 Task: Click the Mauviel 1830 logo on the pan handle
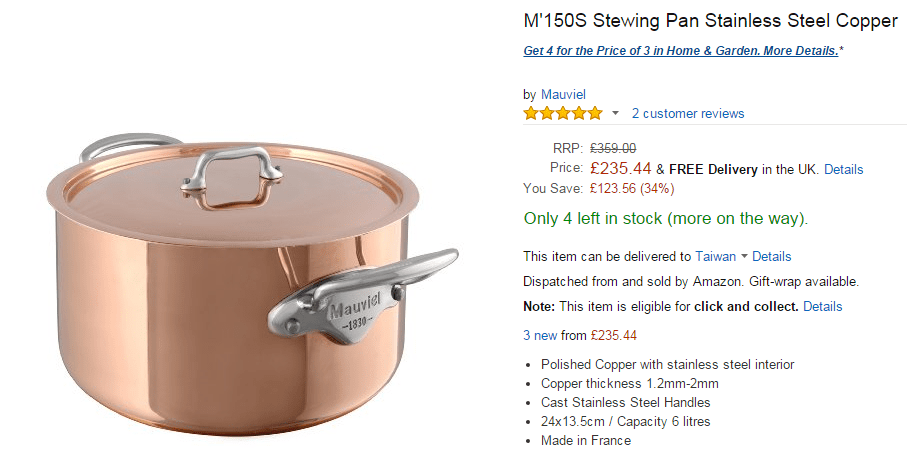(352, 310)
